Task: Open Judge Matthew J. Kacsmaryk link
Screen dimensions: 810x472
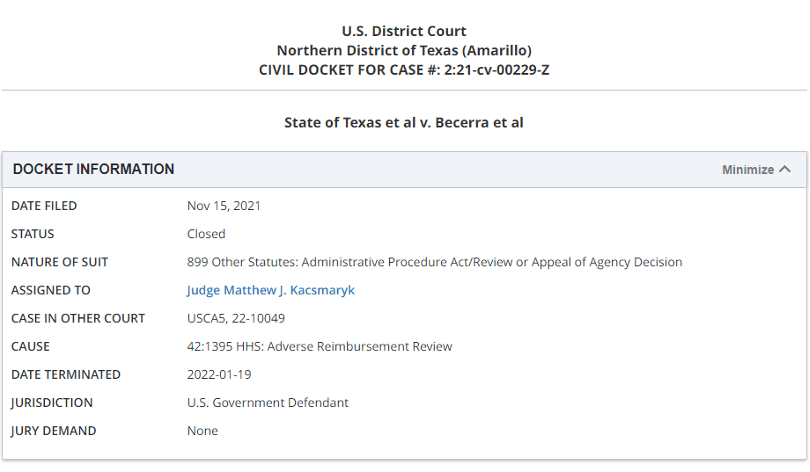Action: [270, 290]
